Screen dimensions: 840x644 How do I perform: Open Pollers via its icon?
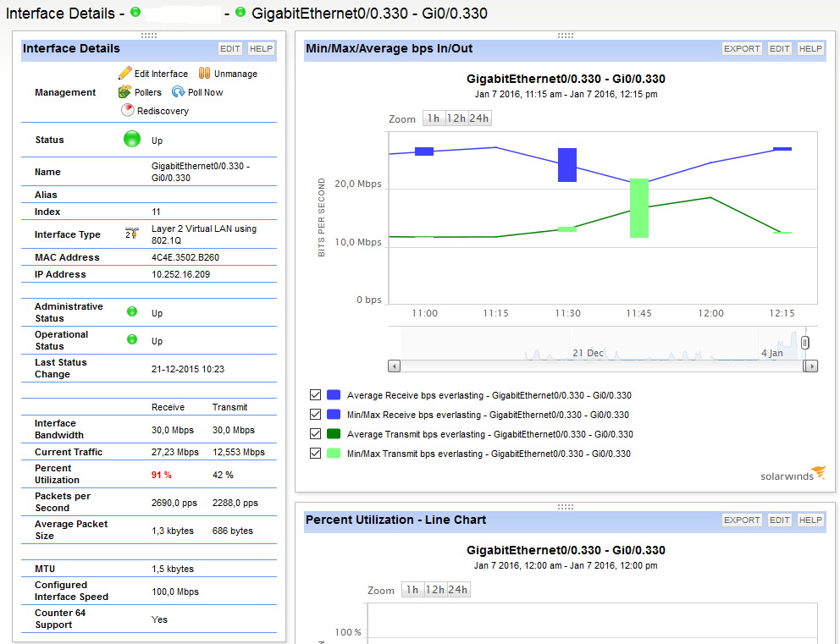pyautogui.click(x=124, y=92)
